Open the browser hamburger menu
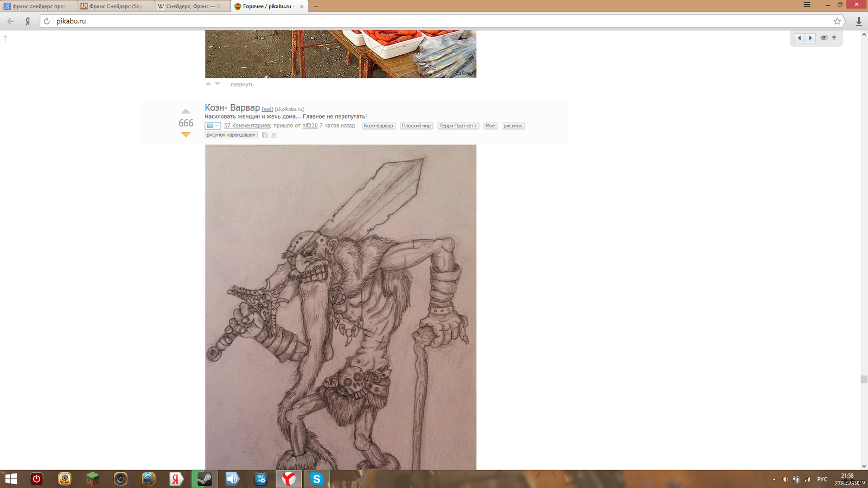 tap(807, 5)
